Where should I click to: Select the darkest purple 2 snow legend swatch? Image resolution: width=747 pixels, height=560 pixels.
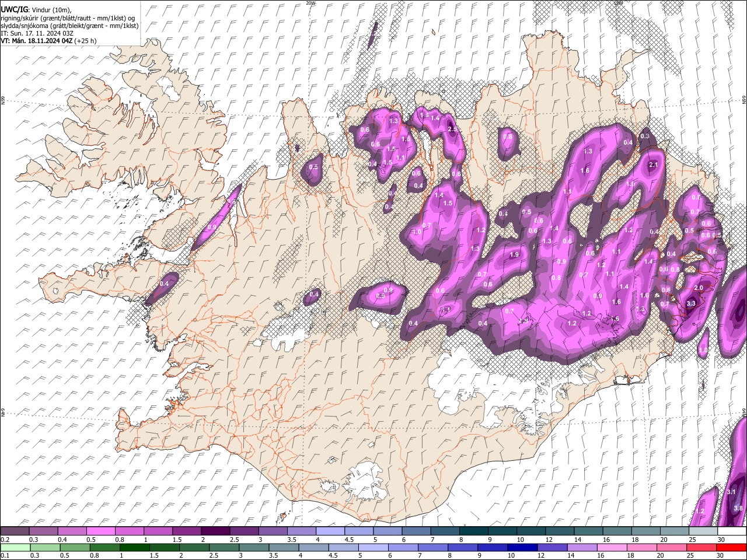(215, 531)
